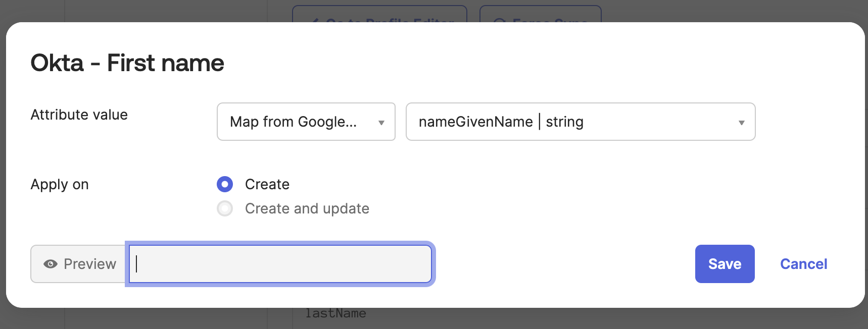This screenshot has width=868, height=329.
Task: Click the arrow on the Map from Google dropdown
Action: 381,123
